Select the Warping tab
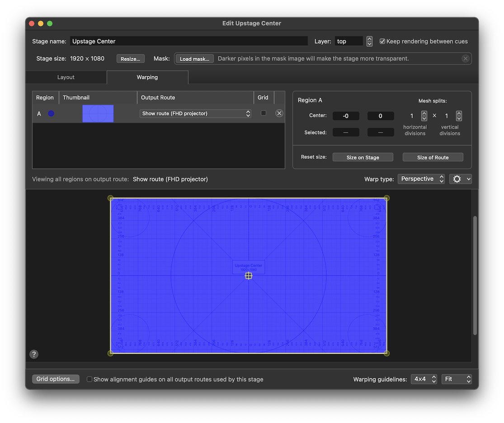The image size is (504, 423). (x=147, y=77)
